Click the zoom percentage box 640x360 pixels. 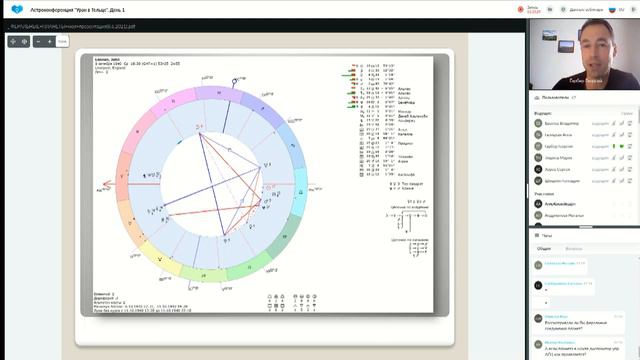pyautogui.click(x=62, y=41)
